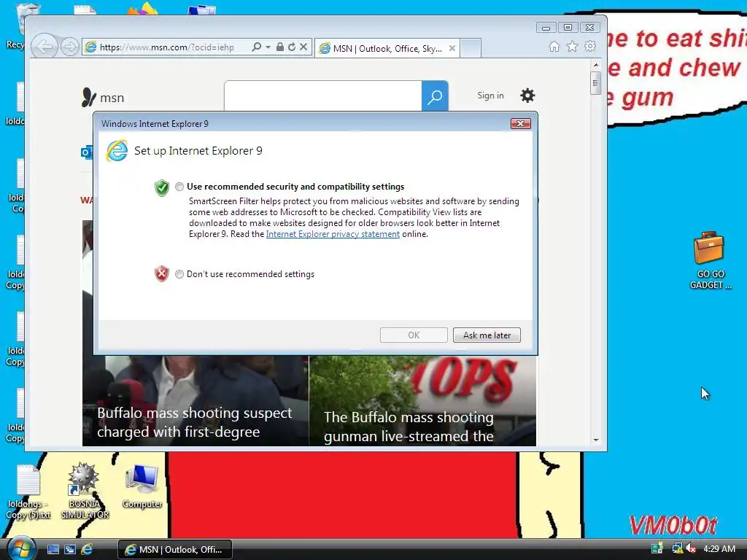Image resolution: width=747 pixels, height=560 pixels.
Task: Open Internet Explorer privacy statement link
Action: pyautogui.click(x=333, y=234)
